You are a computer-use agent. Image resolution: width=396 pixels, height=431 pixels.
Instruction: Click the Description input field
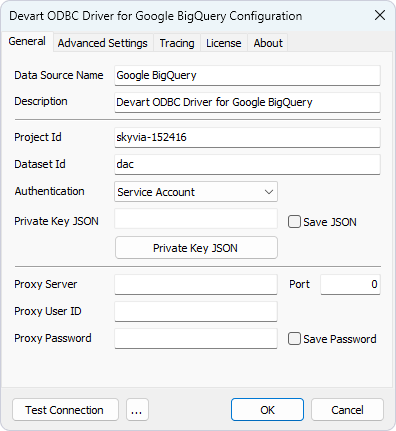(247, 102)
